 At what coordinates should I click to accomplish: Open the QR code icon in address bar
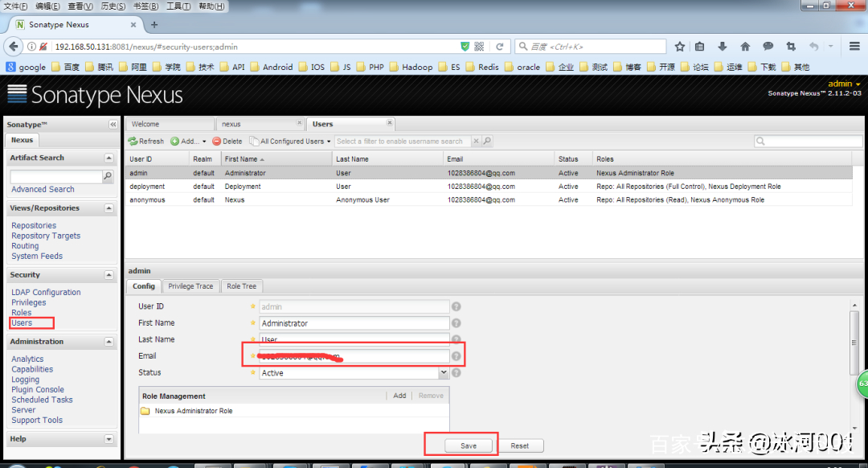[x=479, y=47]
